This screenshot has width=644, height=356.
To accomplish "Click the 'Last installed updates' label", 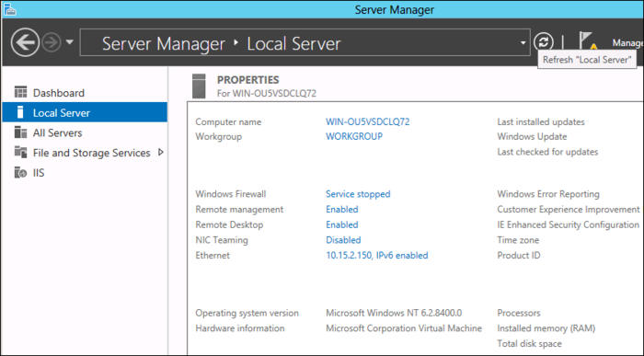I will coord(541,122).
